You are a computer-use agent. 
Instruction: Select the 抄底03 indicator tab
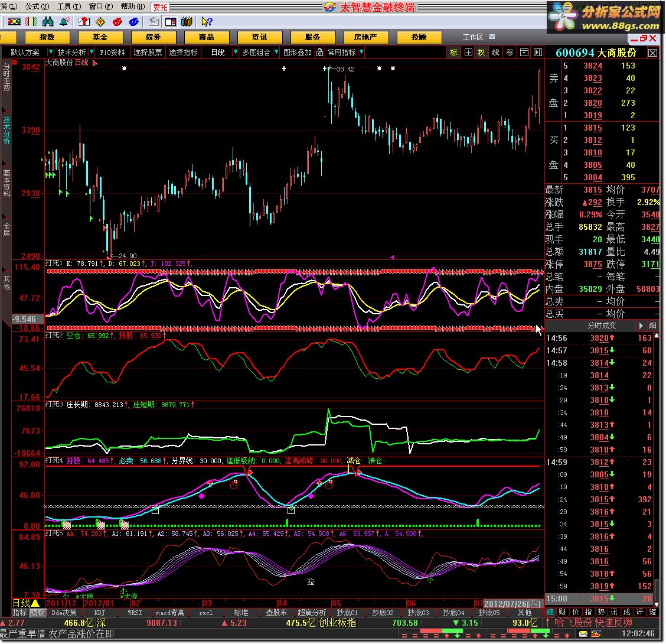(418, 613)
